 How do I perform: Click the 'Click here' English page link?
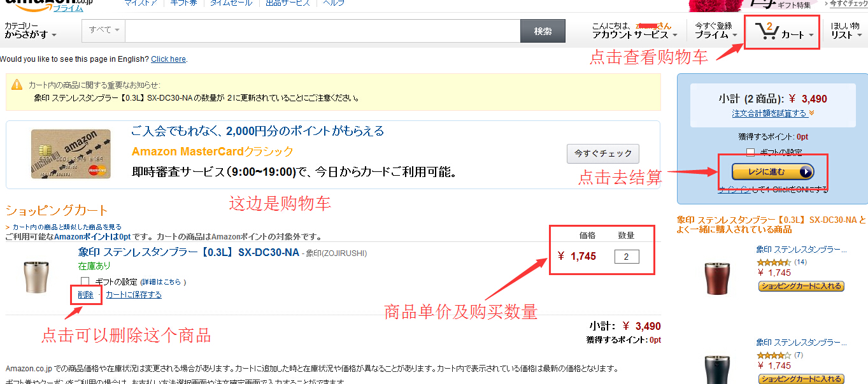click(x=168, y=59)
